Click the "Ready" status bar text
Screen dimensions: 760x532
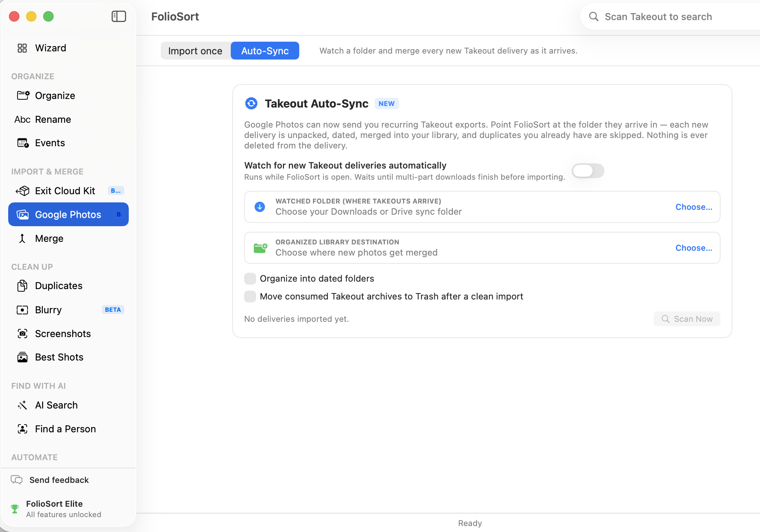[470, 523]
